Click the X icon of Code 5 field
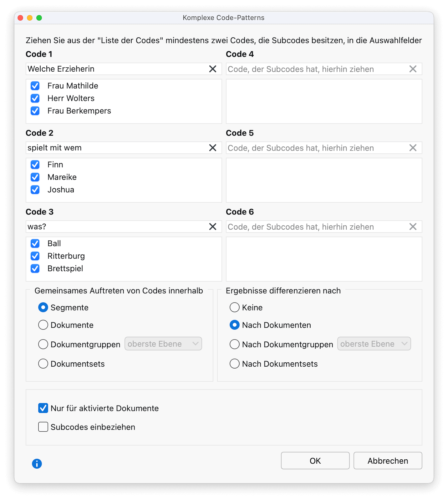Image resolution: width=448 pixels, height=500 pixels. tap(413, 148)
